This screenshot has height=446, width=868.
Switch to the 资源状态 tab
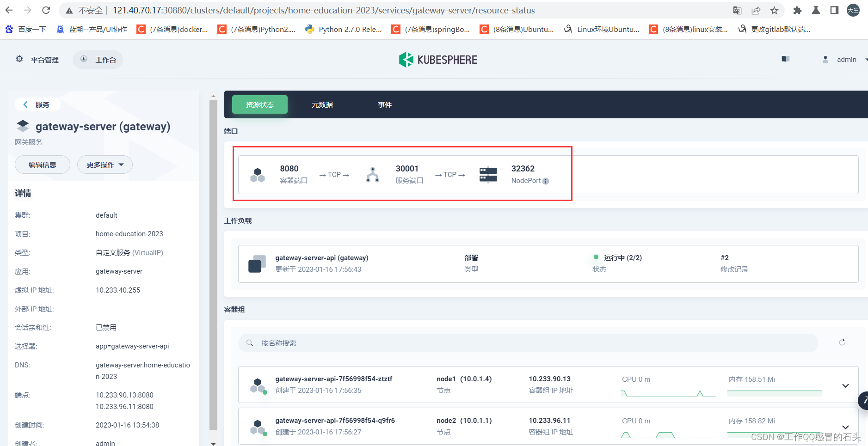click(260, 104)
